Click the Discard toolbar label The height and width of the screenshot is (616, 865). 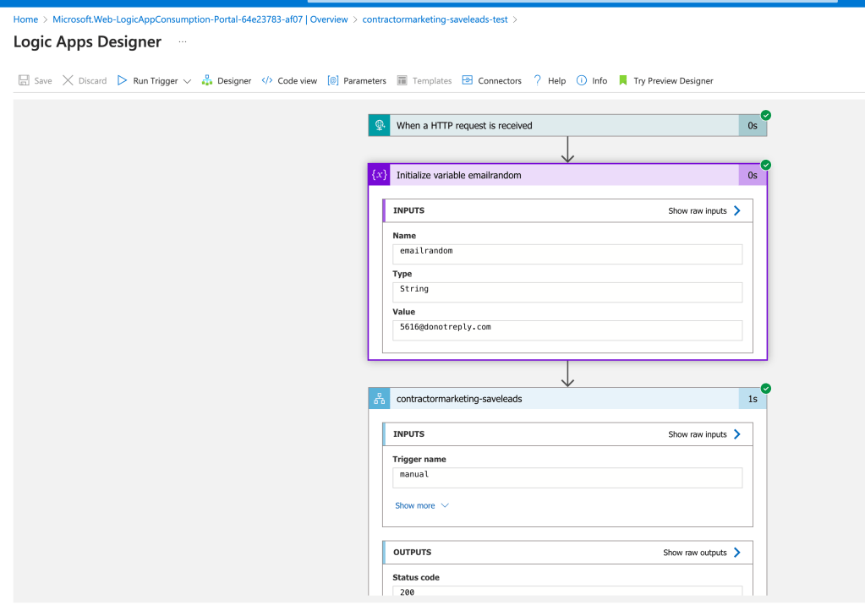click(x=92, y=80)
